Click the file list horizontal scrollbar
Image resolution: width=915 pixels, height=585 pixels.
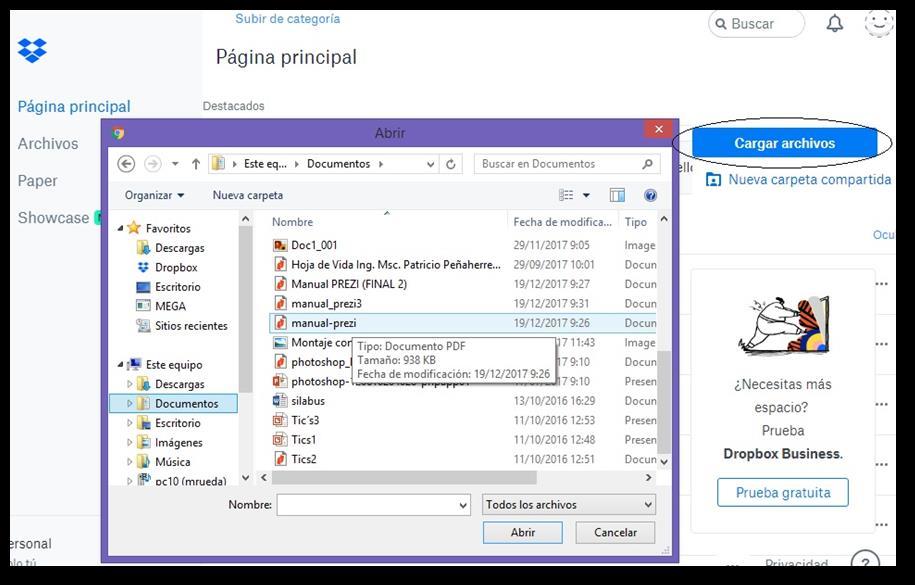[x=404, y=478]
